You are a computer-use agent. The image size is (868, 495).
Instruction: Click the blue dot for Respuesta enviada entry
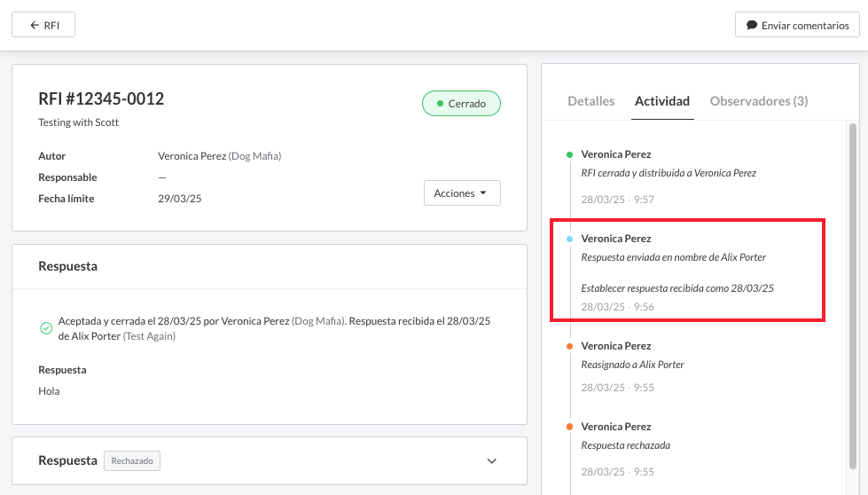tap(569, 239)
